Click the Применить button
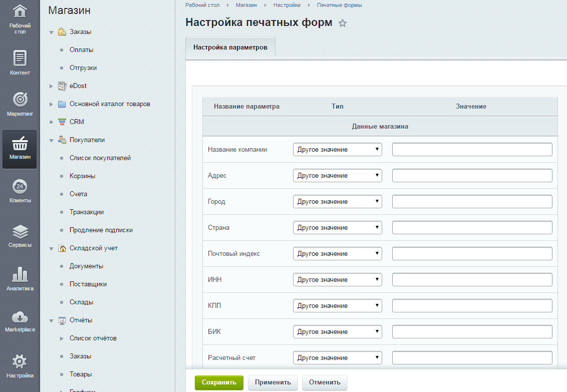 click(x=272, y=382)
